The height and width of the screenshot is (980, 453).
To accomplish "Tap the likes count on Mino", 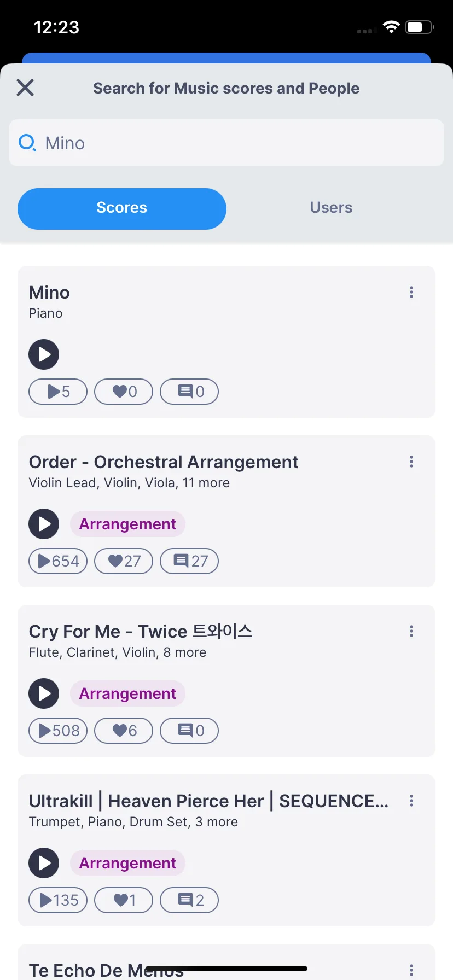I will point(124,392).
